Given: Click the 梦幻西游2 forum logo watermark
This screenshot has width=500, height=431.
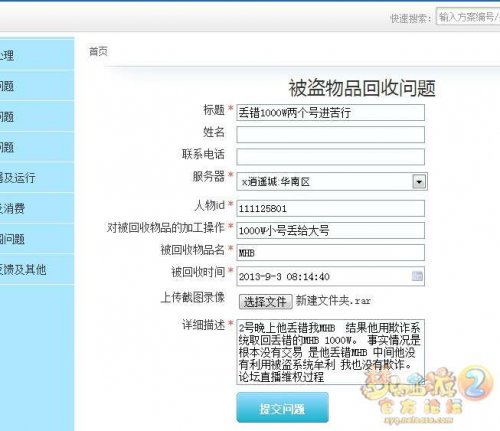Looking at the screenshot, I should point(426,395).
